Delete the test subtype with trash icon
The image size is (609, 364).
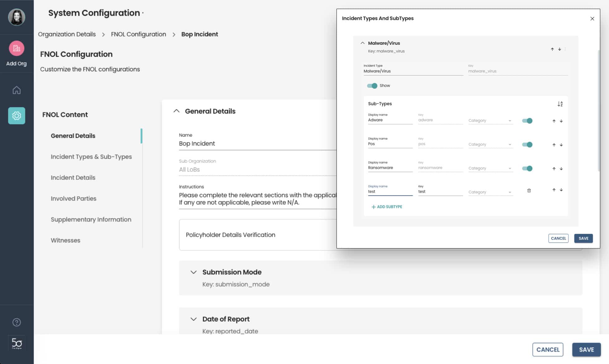tap(529, 190)
